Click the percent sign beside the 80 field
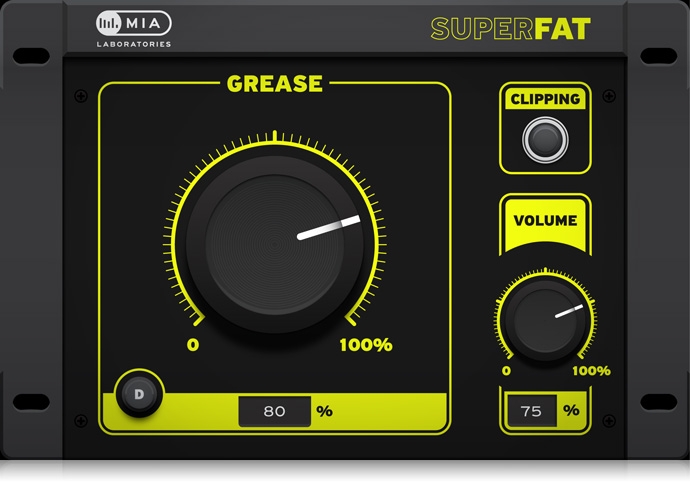The height and width of the screenshot is (482, 690). [325, 411]
